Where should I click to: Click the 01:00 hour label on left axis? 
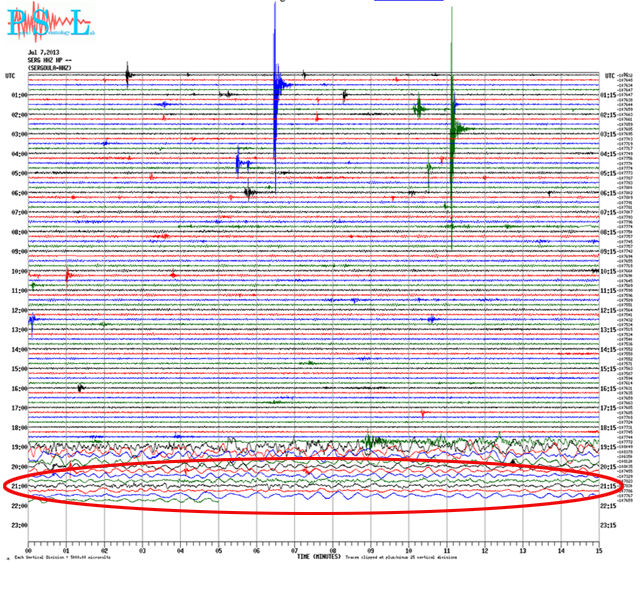point(17,95)
